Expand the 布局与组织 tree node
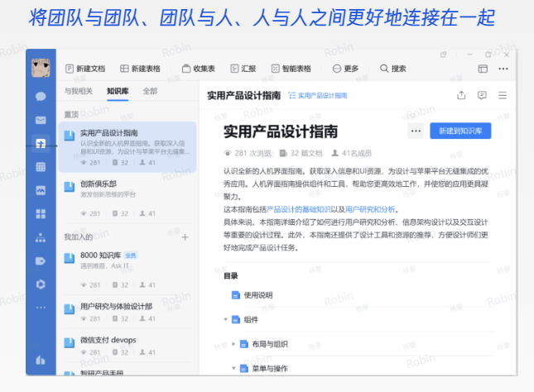Viewport: 534px width, 392px height. pyautogui.click(x=234, y=343)
